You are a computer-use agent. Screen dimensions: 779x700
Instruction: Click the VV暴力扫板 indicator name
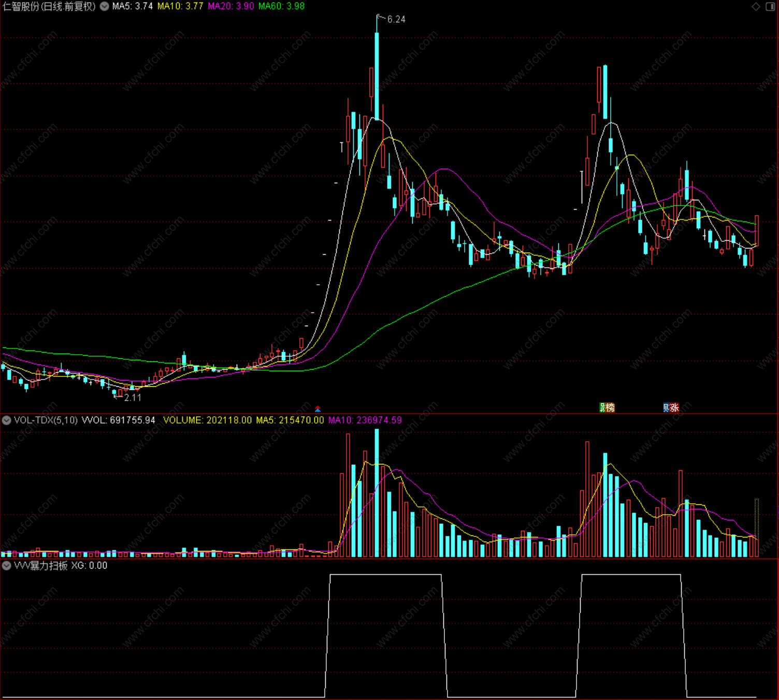click(41, 566)
